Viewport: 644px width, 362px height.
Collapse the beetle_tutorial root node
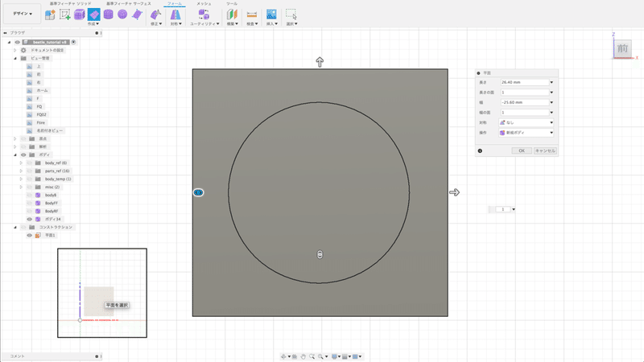tap(9, 43)
